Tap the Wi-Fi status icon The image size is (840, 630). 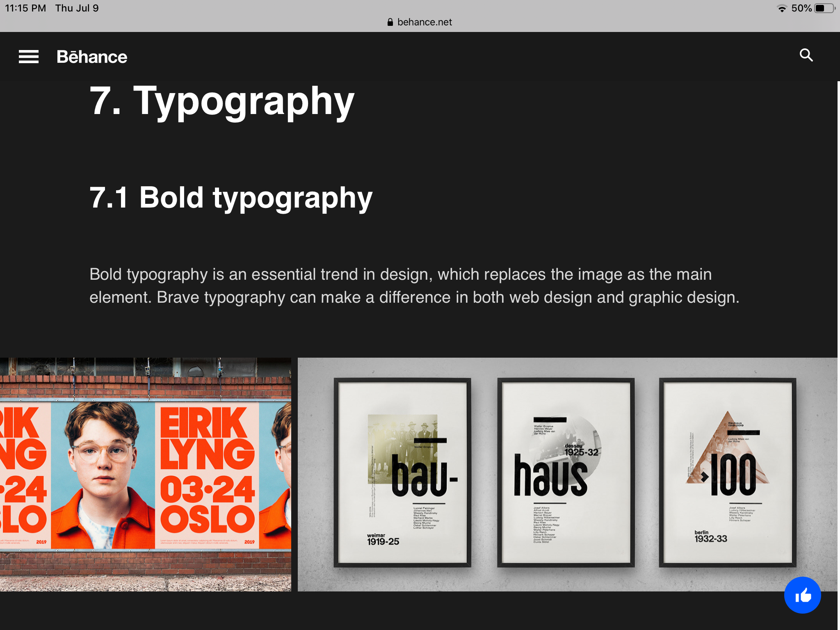click(x=782, y=9)
